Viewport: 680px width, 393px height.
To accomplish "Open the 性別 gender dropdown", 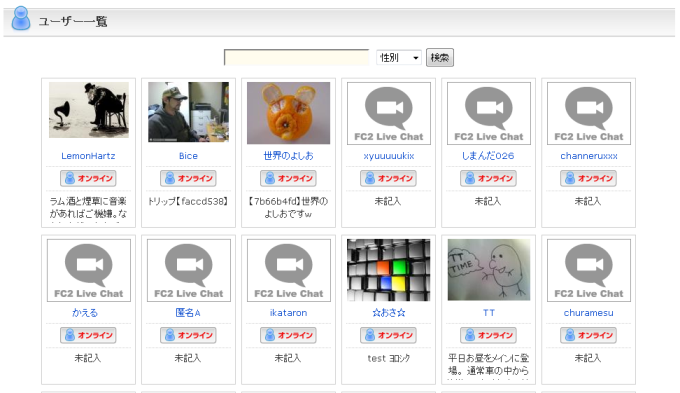I will point(399,57).
